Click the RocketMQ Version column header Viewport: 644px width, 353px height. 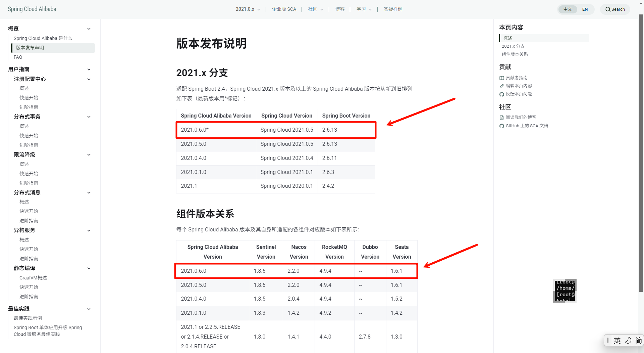tap(334, 252)
